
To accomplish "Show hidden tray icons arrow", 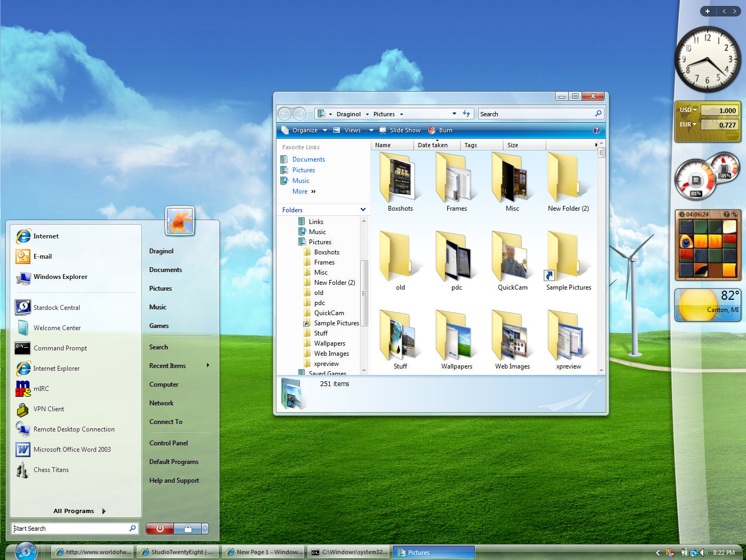I will (657, 553).
